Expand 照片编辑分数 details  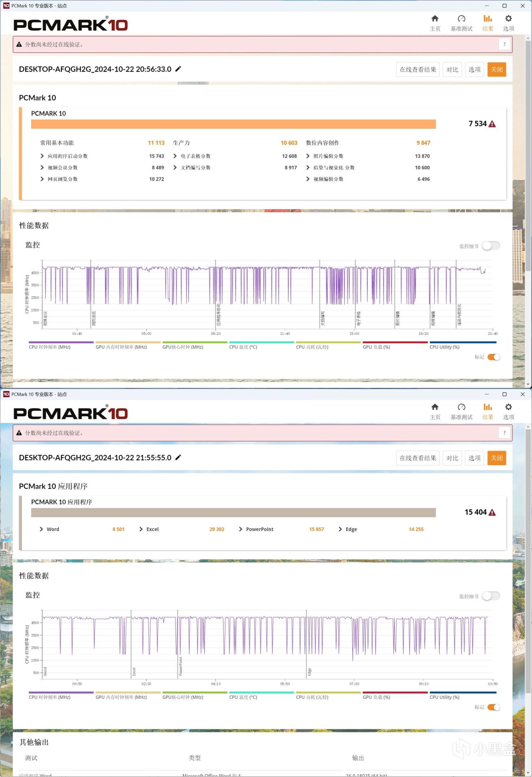(308, 156)
